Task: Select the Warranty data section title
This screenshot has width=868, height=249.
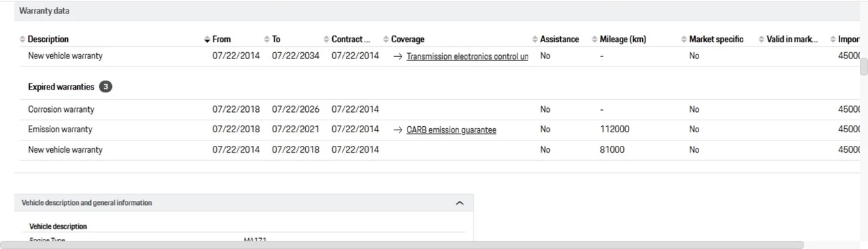Action: point(44,12)
